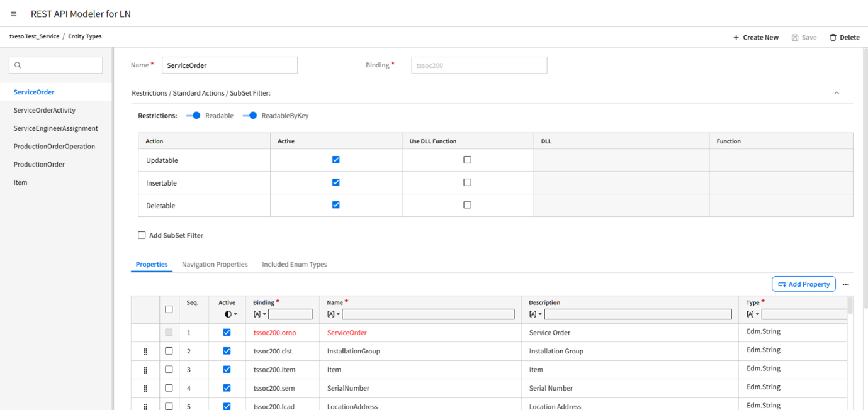Open the Binding column filter operator dropdown

pyautogui.click(x=259, y=314)
